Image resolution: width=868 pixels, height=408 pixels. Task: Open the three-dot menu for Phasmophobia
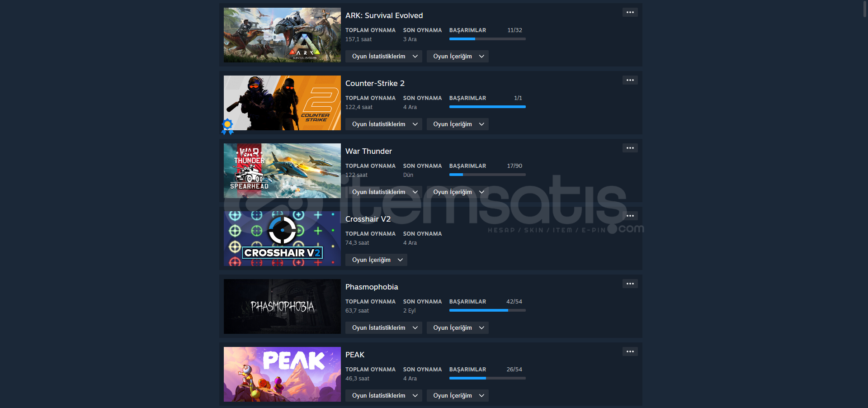[x=630, y=284]
